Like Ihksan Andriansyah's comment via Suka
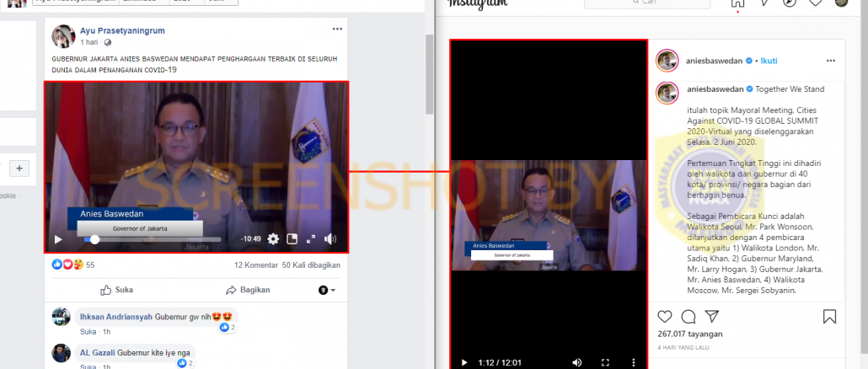 pos(88,332)
